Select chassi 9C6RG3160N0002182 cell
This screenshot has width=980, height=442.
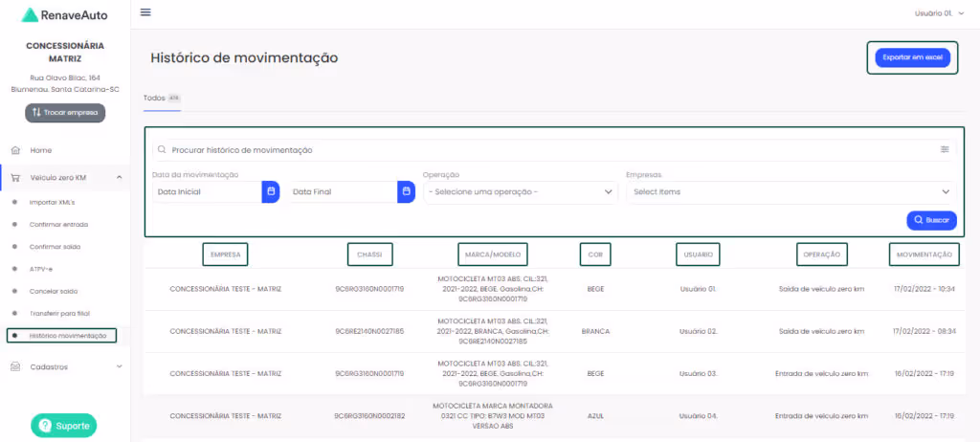369,416
